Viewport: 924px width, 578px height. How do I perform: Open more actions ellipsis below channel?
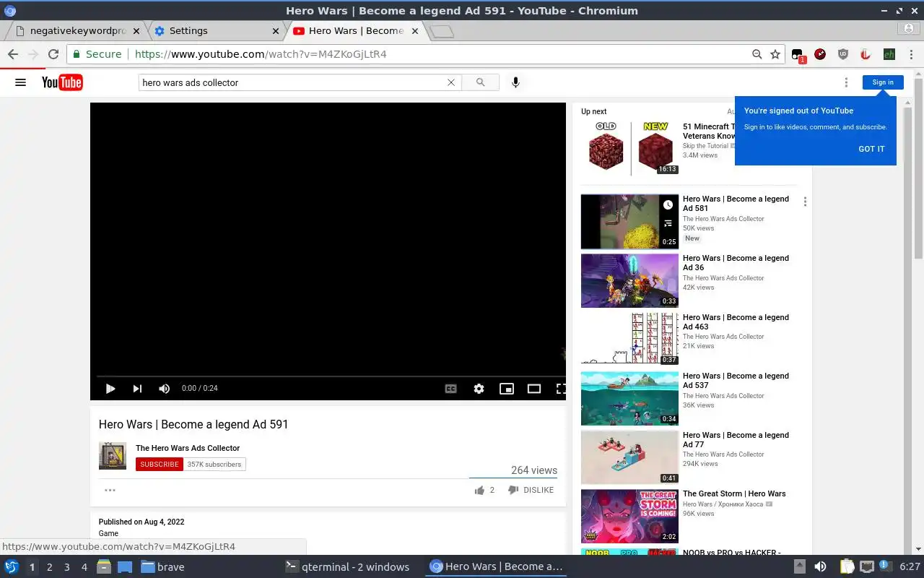click(x=110, y=490)
